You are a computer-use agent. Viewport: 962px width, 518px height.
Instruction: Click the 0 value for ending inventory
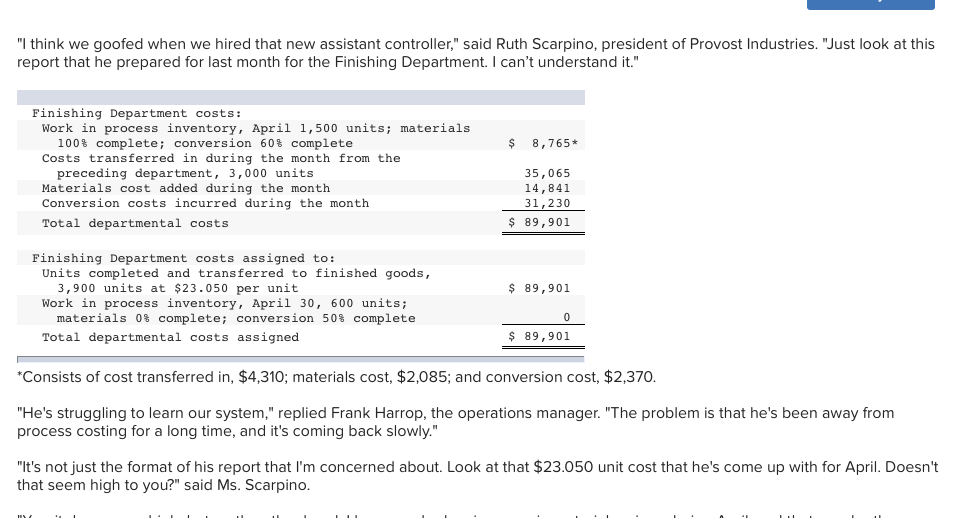click(x=566, y=318)
